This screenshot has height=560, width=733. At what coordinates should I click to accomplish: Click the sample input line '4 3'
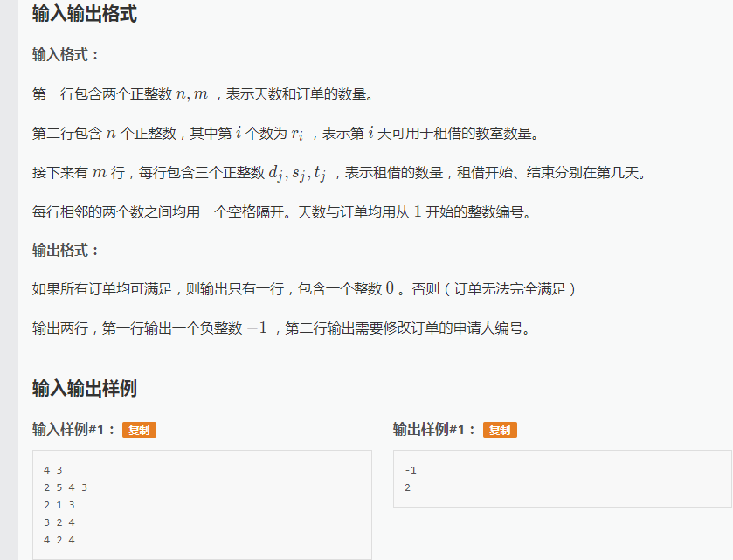coord(52,470)
